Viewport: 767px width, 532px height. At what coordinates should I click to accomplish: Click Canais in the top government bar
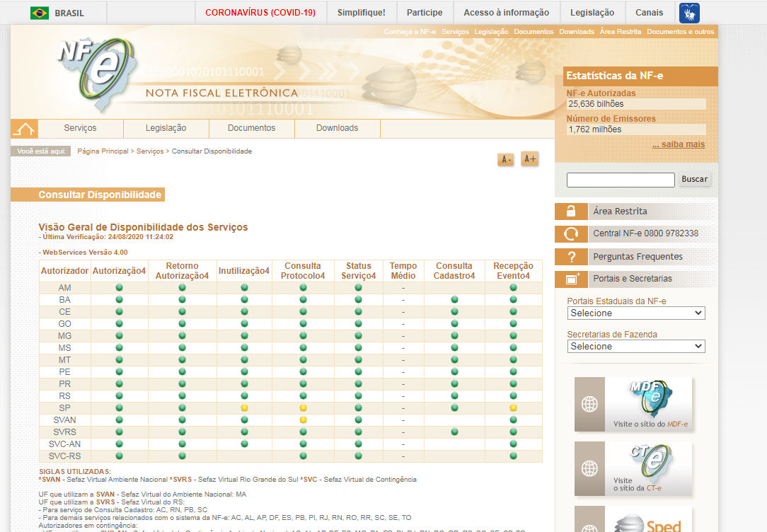point(649,13)
